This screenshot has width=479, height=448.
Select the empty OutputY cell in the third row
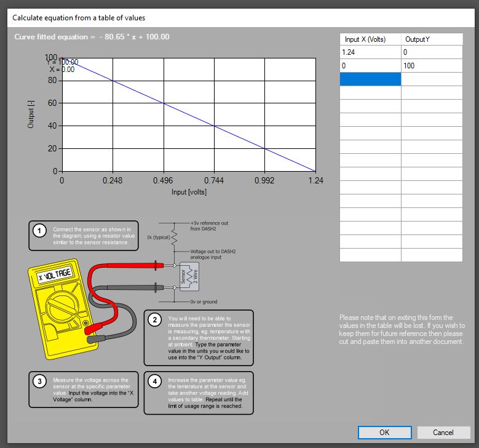point(432,79)
